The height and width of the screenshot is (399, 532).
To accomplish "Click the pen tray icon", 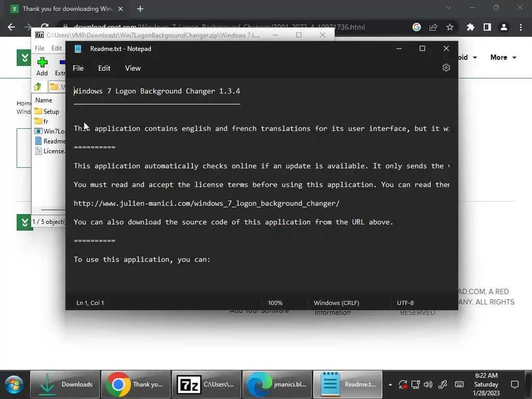I will (x=443, y=384).
